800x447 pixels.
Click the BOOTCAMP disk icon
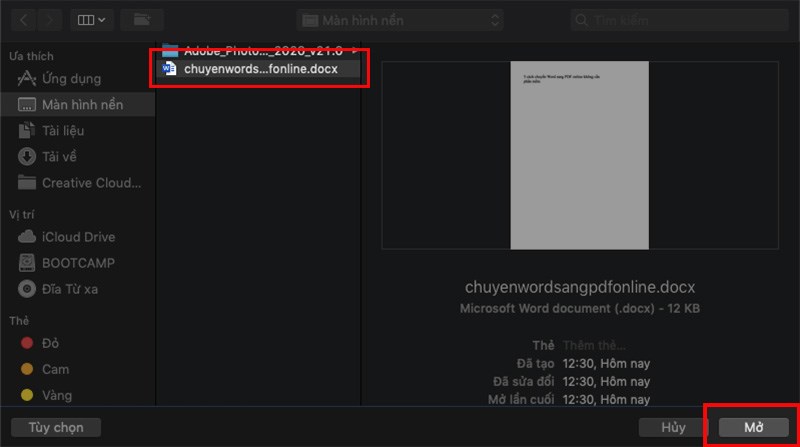[27, 263]
